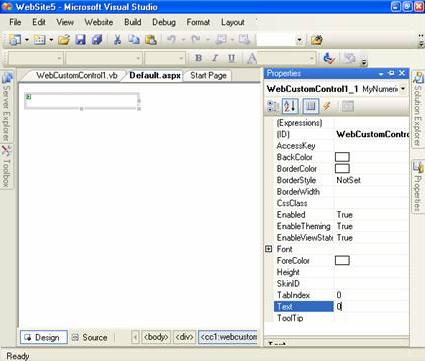
Task: Select the <cc1:webcustom tag navigator
Action: point(228,337)
